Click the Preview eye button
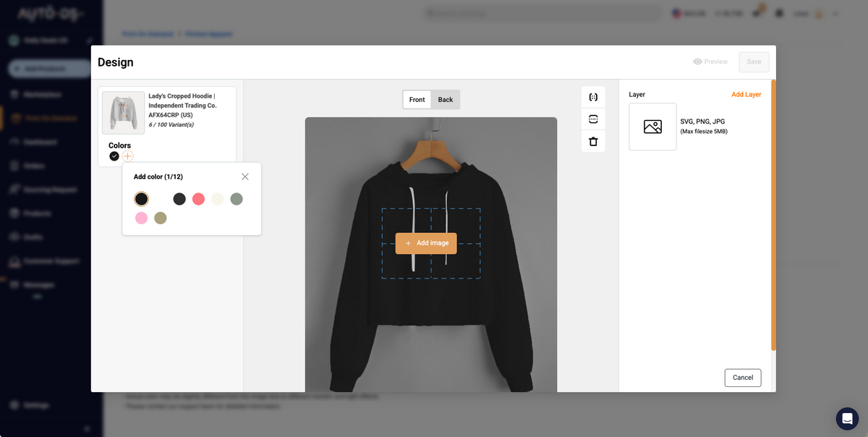This screenshot has height=437, width=868. click(x=710, y=61)
